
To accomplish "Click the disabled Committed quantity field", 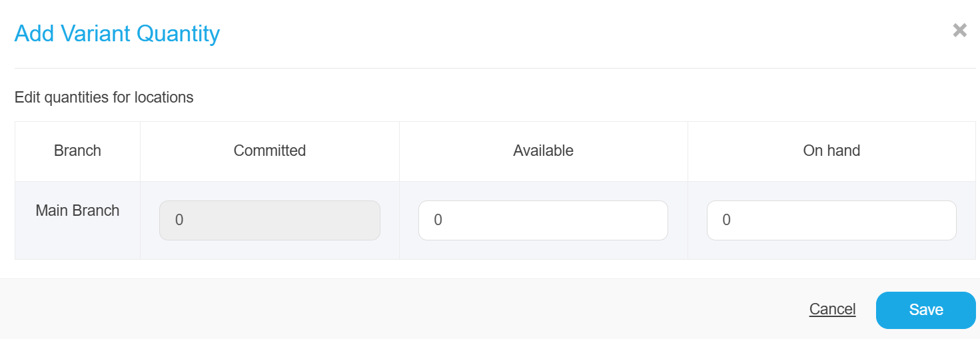I will [x=270, y=220].
